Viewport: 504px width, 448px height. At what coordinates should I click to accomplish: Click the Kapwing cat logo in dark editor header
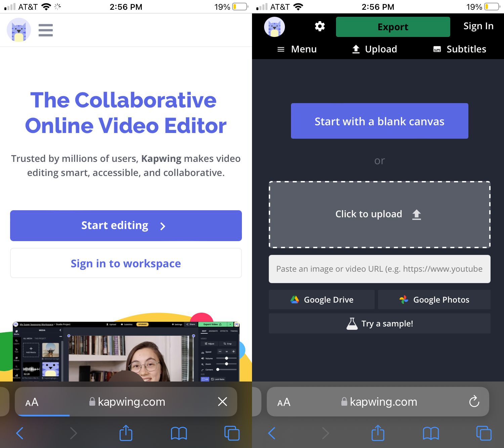(274, 27)
